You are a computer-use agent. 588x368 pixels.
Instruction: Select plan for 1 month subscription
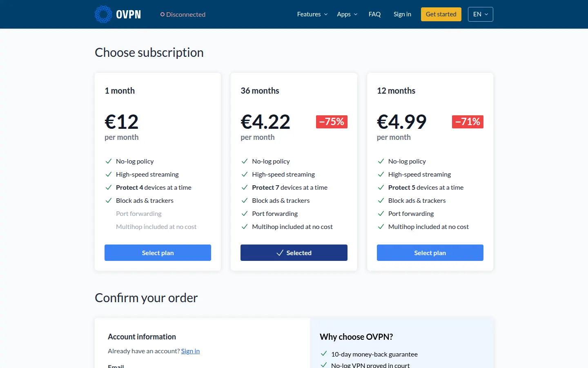pyautogui.click(x=158, y=253)
